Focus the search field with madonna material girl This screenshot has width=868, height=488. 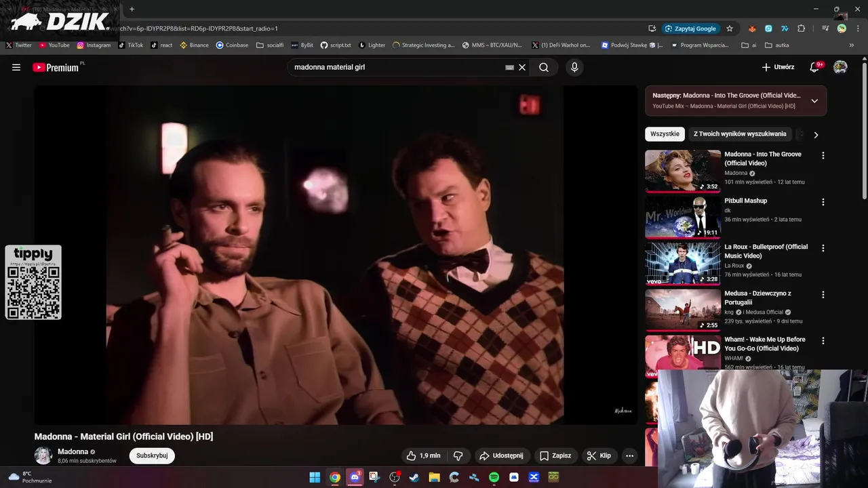point(397,67)
